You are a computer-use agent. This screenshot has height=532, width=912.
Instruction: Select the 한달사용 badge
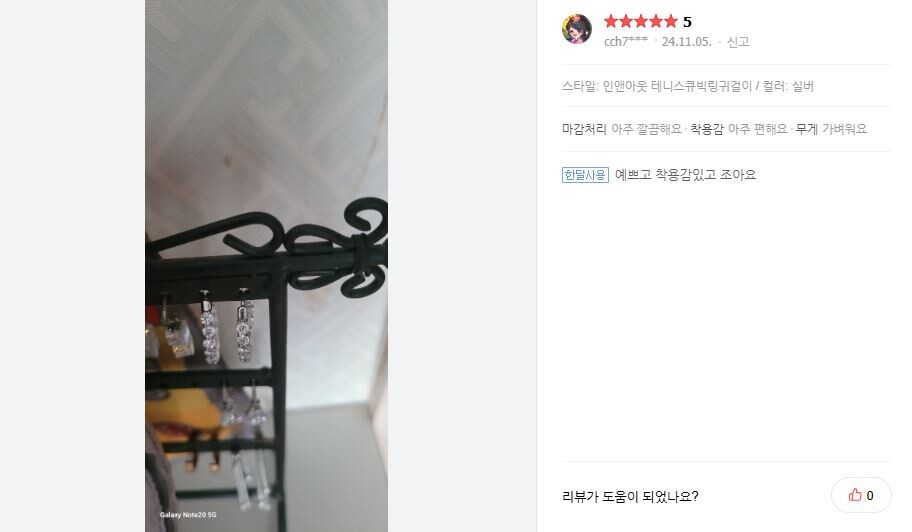tap(585, 174)
